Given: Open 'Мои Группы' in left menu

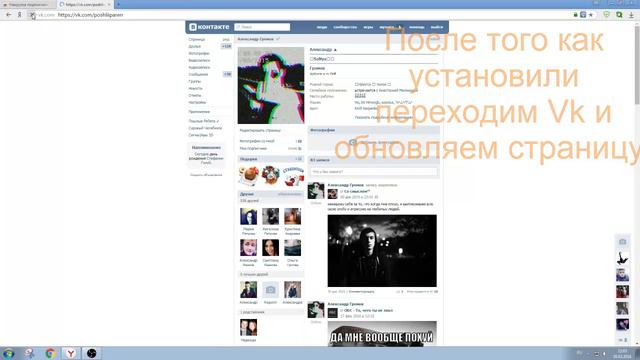Looking at the screenshot, I should pos(195,81).
